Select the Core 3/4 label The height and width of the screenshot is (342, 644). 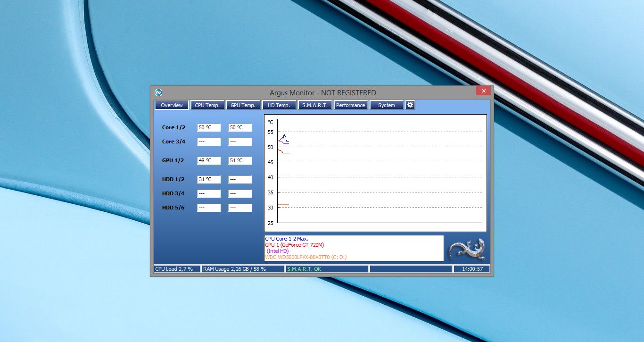pyautogui.click(x=173, y=142)
